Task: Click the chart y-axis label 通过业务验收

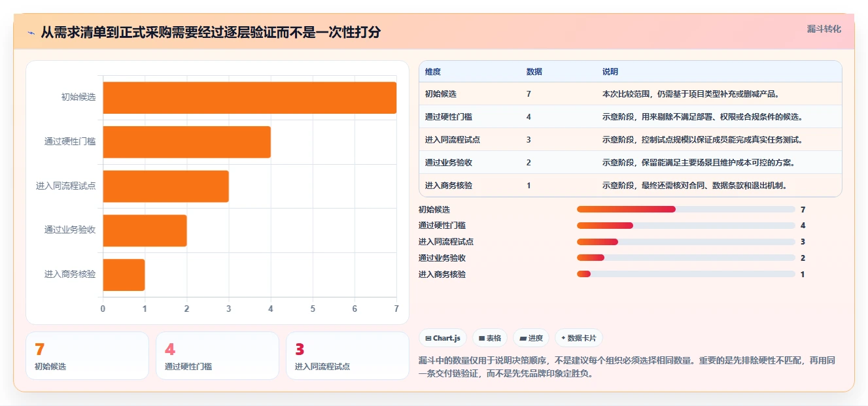Action: coord(70,231)
